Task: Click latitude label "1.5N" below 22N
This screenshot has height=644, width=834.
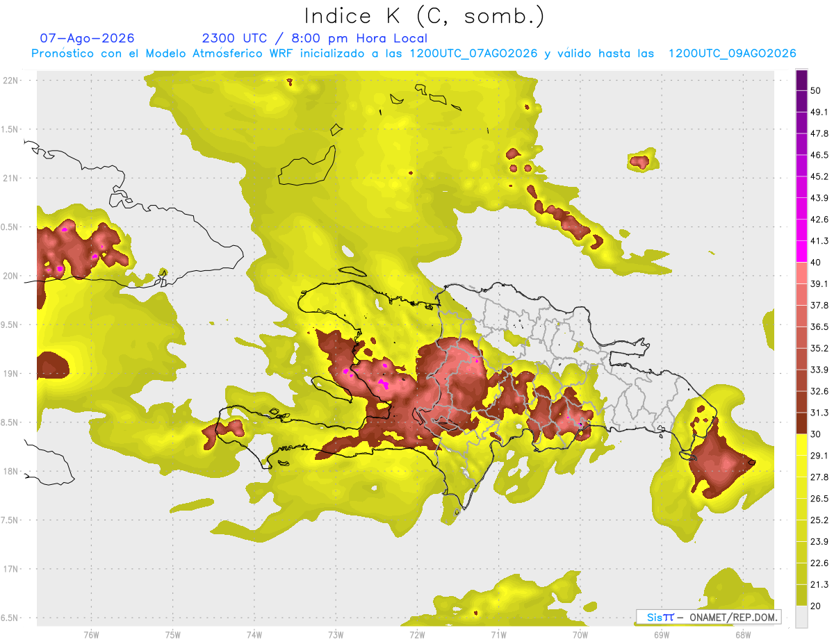Action: tap(10, 129)
